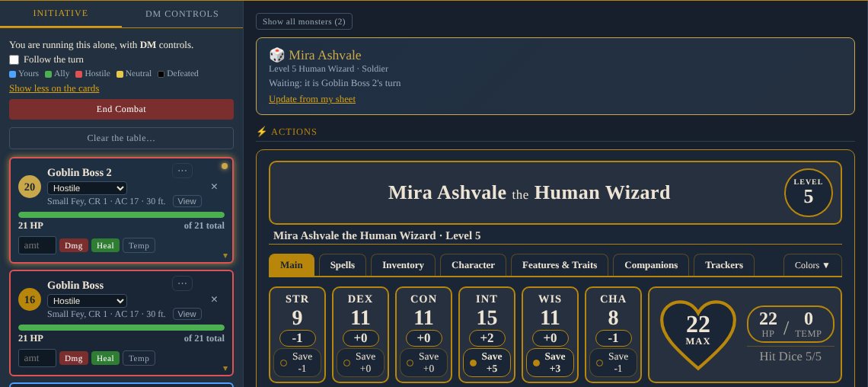Click the Level 5 circle badge
The width and height of the screenshot is (868, 387).
coord(808,192)
